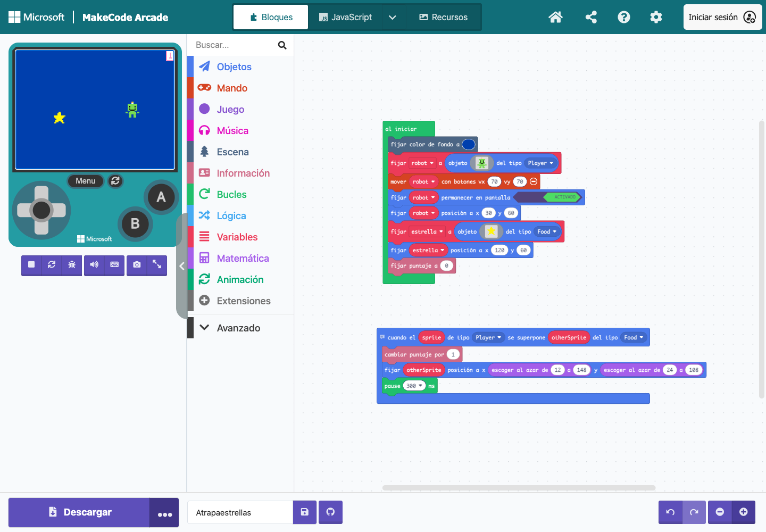The height and width of the screenshot is (532, 766).
Task: Open the Lógica block category
Action: [240, 215]
